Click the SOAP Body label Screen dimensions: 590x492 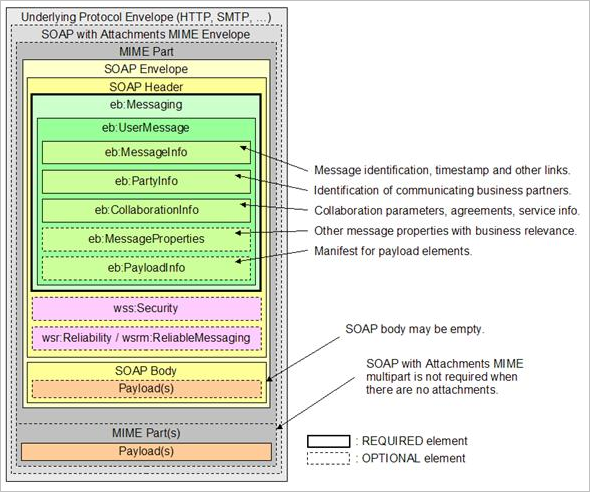(x=146, y=371)
